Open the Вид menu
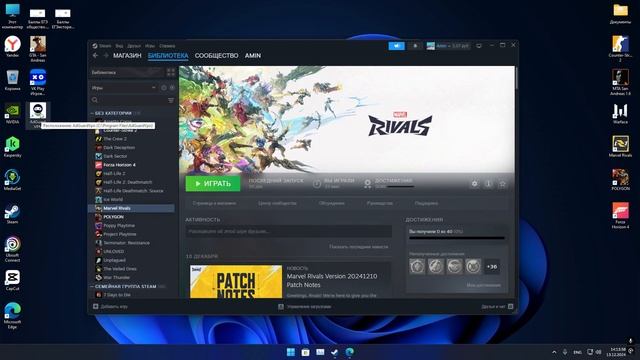The width and height of the screenshot is (640, 360). point(119,46)
